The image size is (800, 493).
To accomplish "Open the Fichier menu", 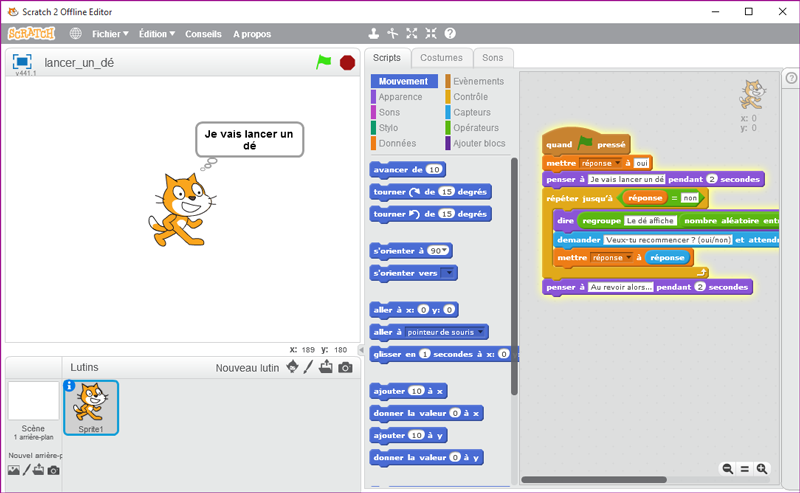I will click(110, 34).
